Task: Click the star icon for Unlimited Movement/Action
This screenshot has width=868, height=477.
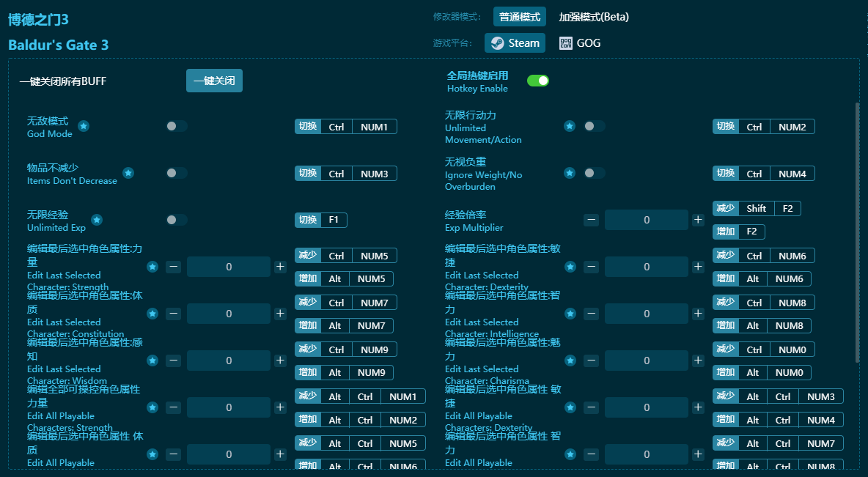Action: click(x=570, y=126)
